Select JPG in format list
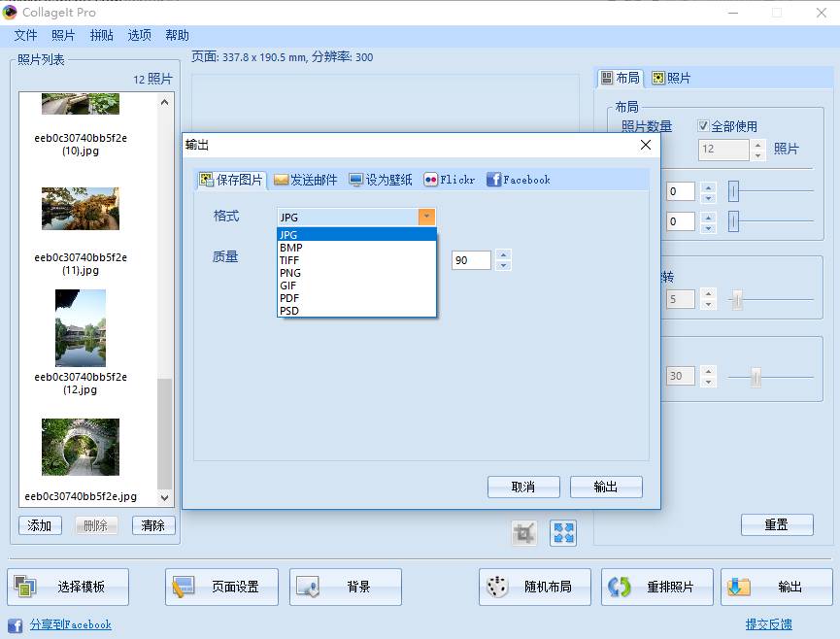This screenshot has width=840, height=639. pyautogui.click(x=356, y=235)
